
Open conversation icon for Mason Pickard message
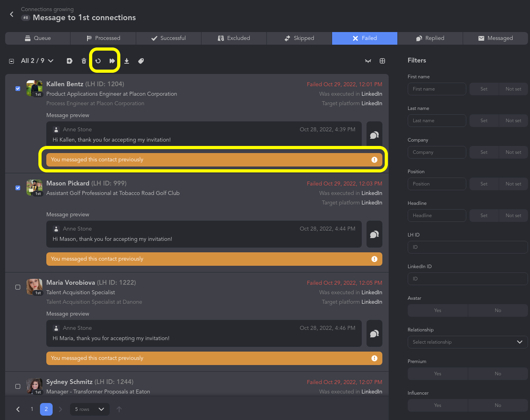pos(374,234)
